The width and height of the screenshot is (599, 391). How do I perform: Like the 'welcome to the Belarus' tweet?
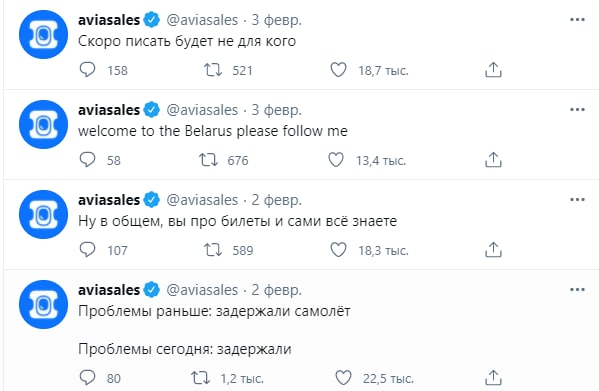[336, 160]
